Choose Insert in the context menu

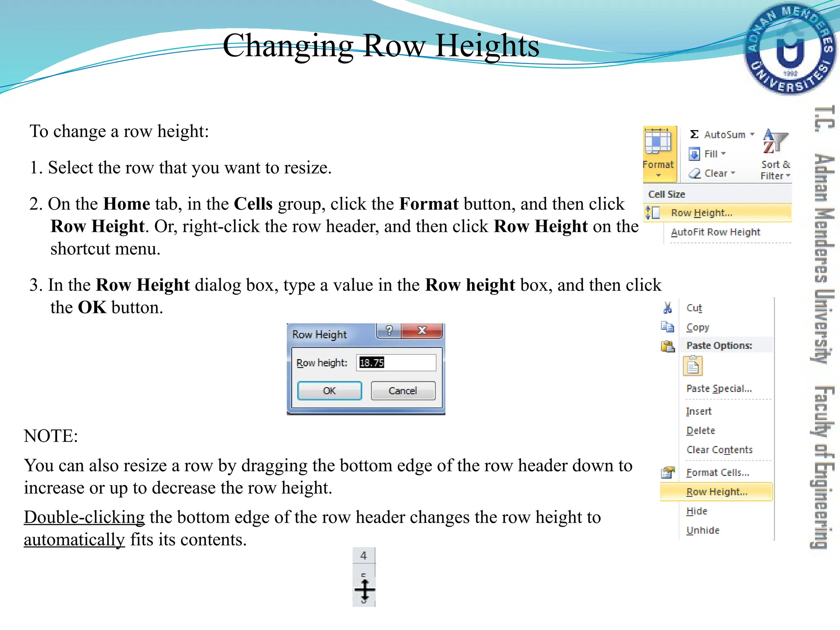pos(698,411)
